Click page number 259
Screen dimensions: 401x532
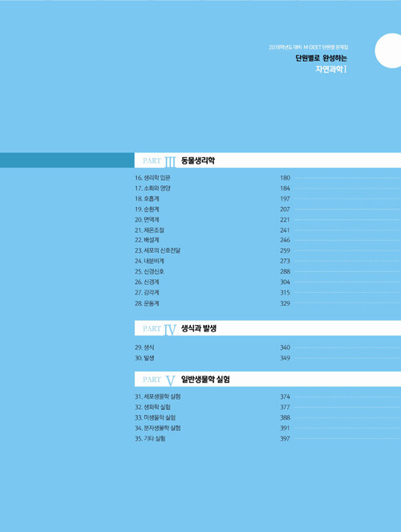pyautogui.click(x=285, y=250)
